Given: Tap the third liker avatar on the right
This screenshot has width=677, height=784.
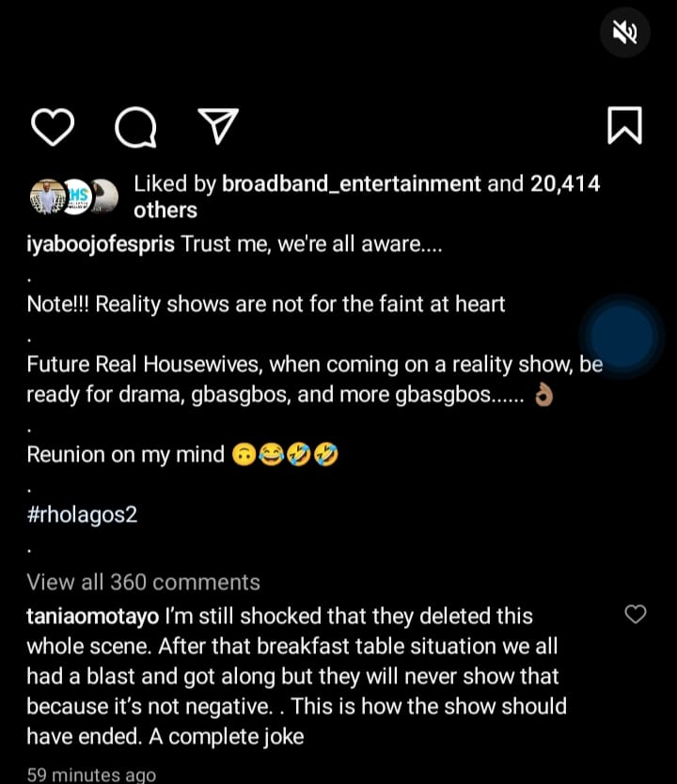Looking at the screenshot, I should click(x=104, y=195).
